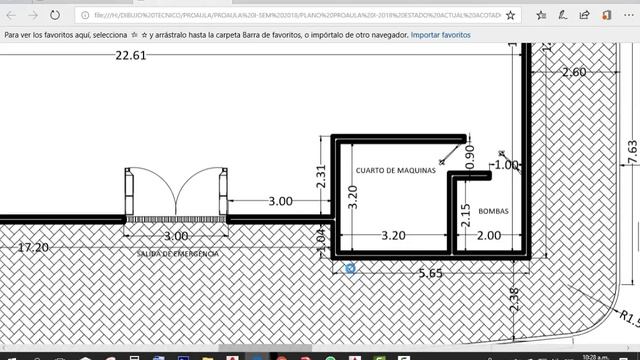Viewport: 640px width, 360px height.
Task: Click the 5.65 dimension value
Action: 431,273
